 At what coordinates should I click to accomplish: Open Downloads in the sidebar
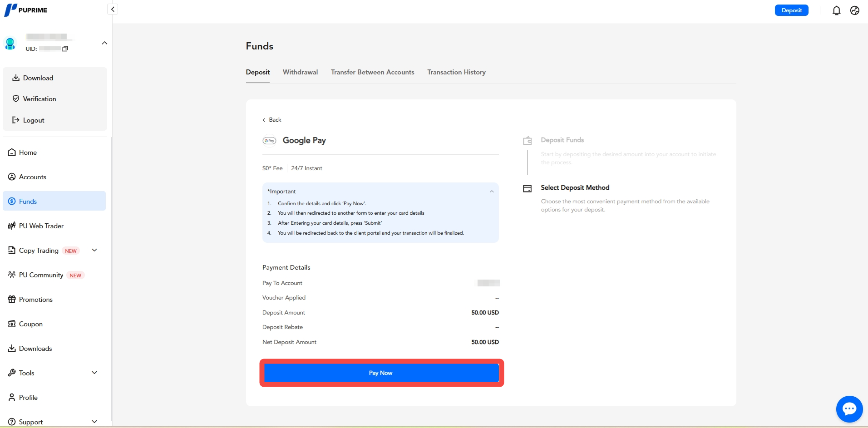point(54,349)
